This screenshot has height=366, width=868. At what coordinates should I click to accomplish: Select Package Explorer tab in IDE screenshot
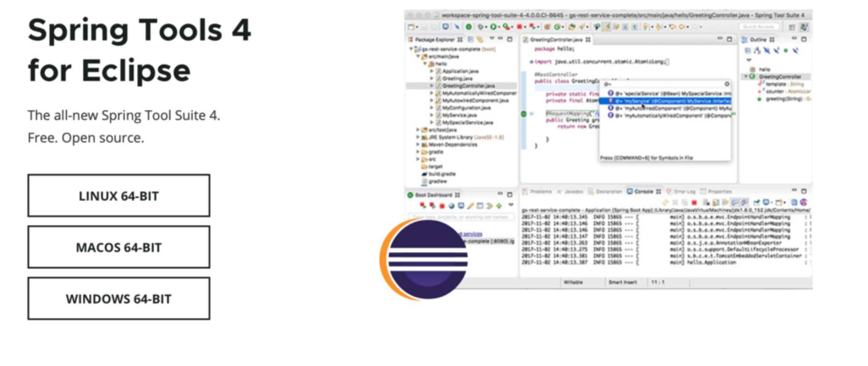coord(434,39)
